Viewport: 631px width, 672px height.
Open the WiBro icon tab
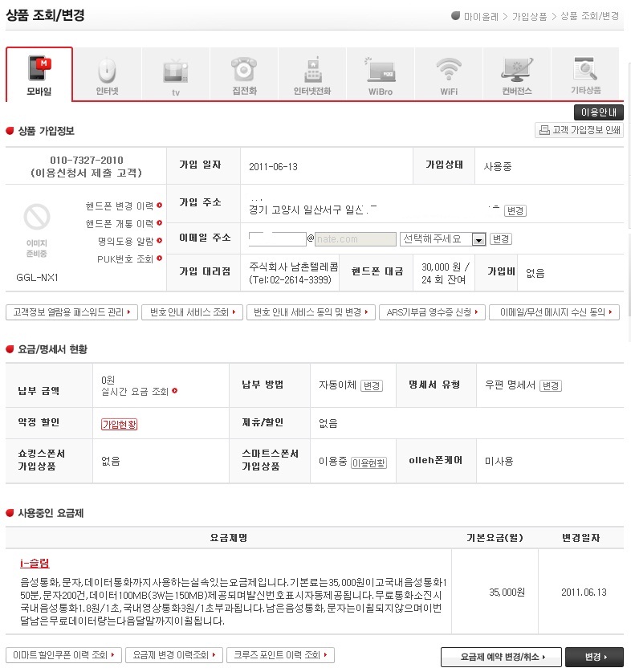[381, 74]
